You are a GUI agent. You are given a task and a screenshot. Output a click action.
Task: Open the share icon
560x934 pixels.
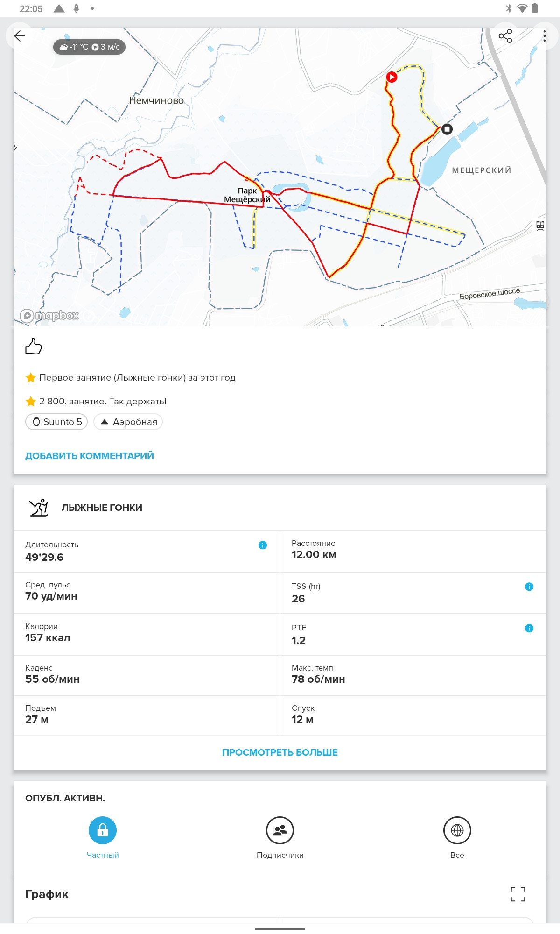point(505,36)
